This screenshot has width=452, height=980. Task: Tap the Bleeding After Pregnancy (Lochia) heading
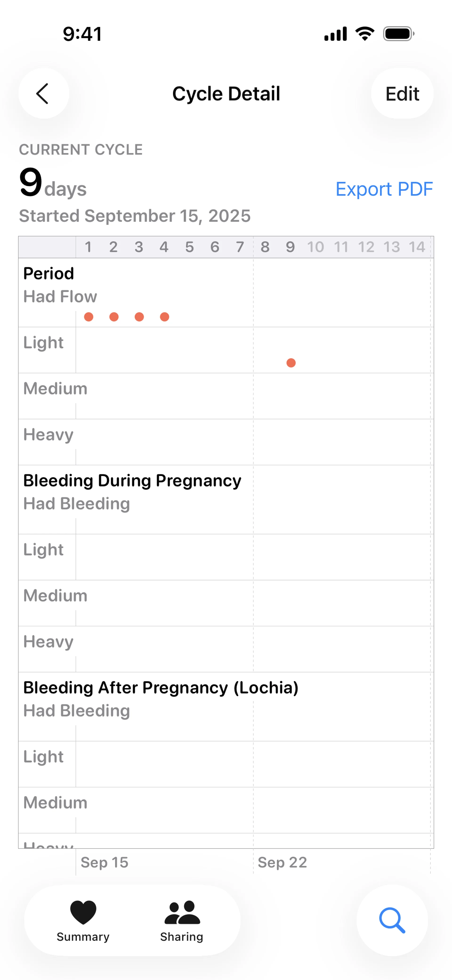(x=161, y=688)
